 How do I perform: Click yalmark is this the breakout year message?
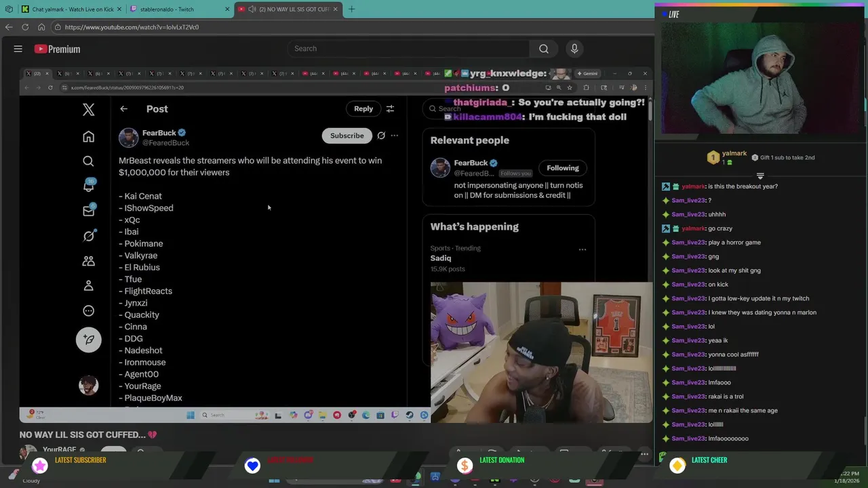[719, 186]
